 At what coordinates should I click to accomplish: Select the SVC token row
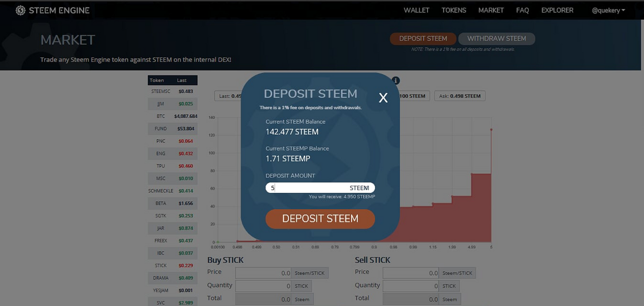click(173, 302)
